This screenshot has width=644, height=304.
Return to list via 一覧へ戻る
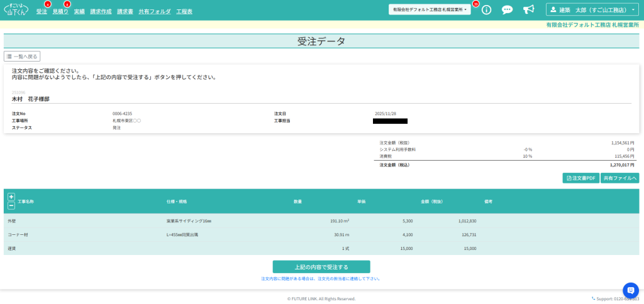tap(22, 57)
